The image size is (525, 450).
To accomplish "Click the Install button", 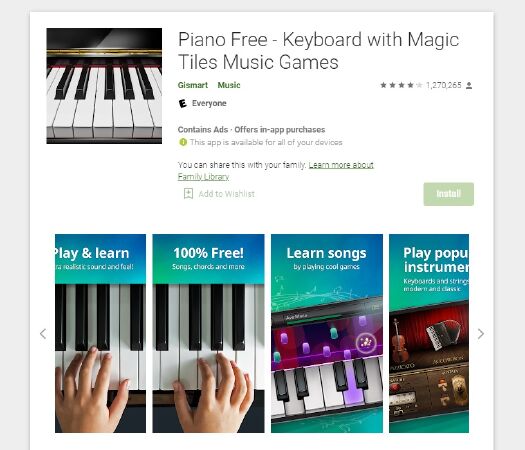I will 449,194.
